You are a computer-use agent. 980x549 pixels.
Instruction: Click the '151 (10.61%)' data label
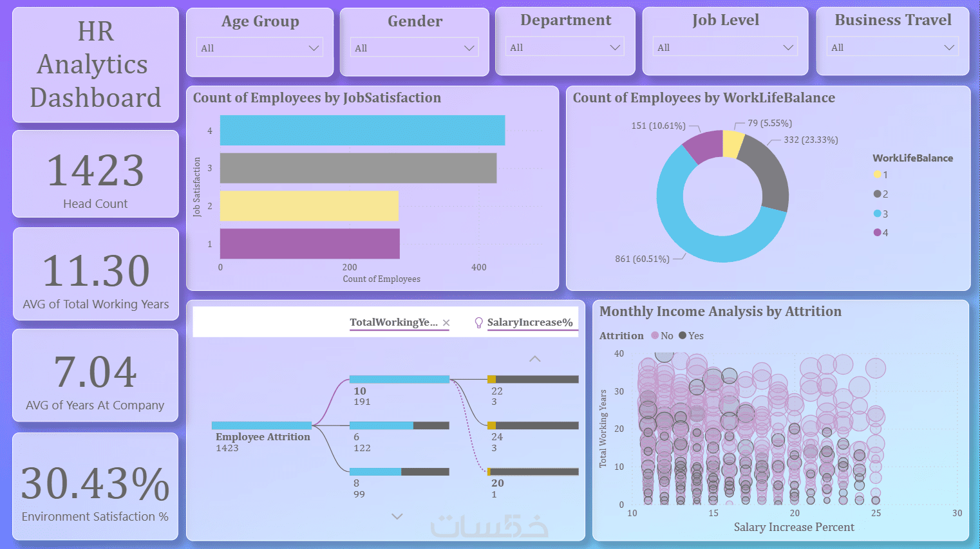658,126
